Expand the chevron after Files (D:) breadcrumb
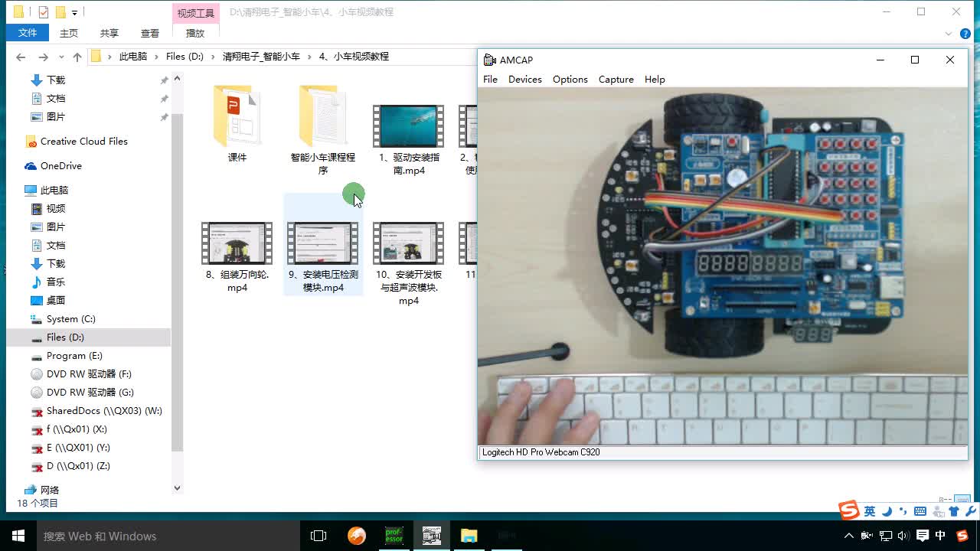 coord(214,57)
